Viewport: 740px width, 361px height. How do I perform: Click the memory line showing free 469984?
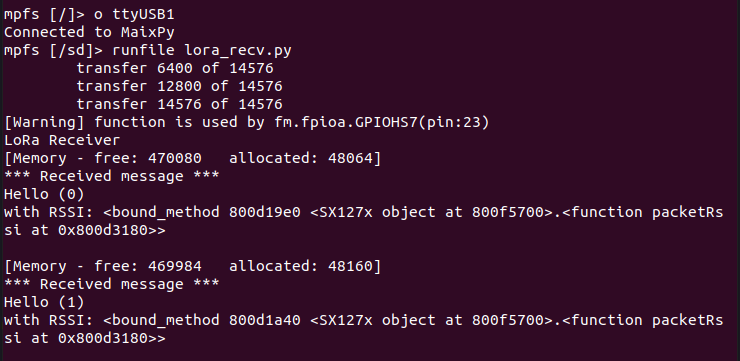point(192,267)
